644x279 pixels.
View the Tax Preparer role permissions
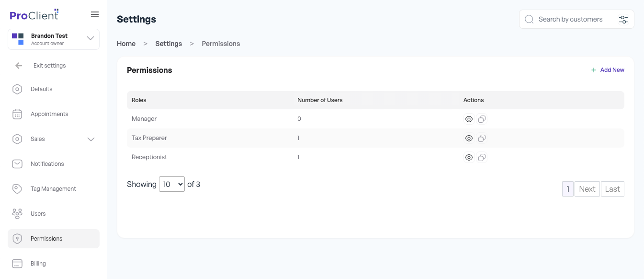(469, 138)
